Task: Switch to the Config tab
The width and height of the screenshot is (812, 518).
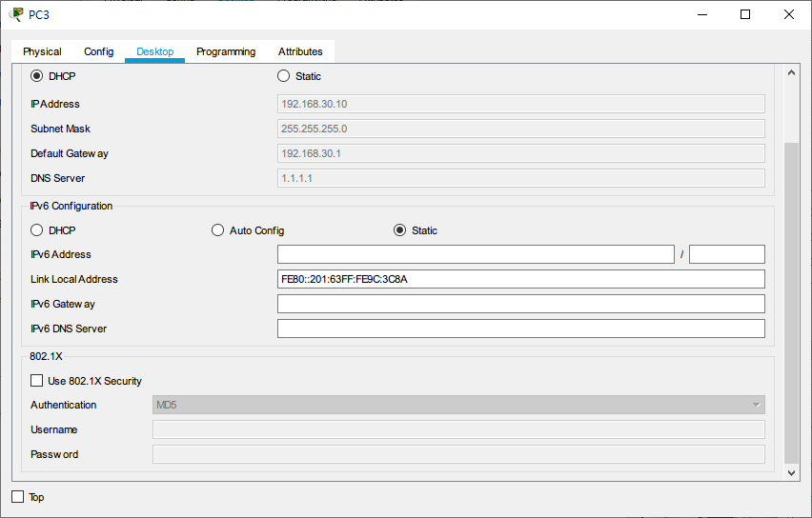Action: click(x=98, y=51)
